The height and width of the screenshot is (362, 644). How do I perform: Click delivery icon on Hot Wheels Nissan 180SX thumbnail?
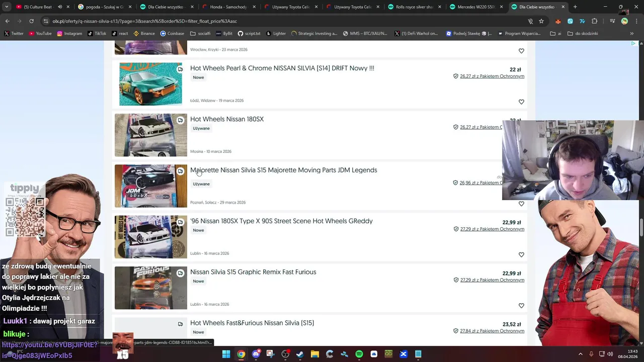(x=180, y=120)
